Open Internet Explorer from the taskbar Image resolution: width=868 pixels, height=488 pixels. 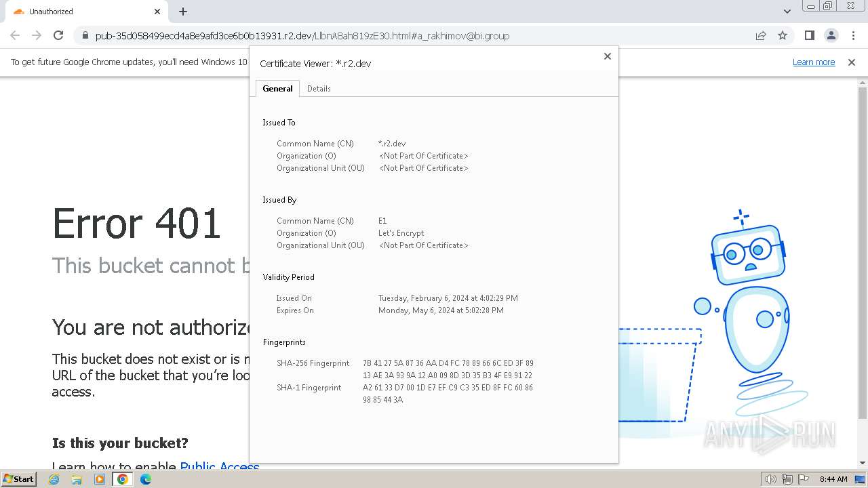(54, 479)
